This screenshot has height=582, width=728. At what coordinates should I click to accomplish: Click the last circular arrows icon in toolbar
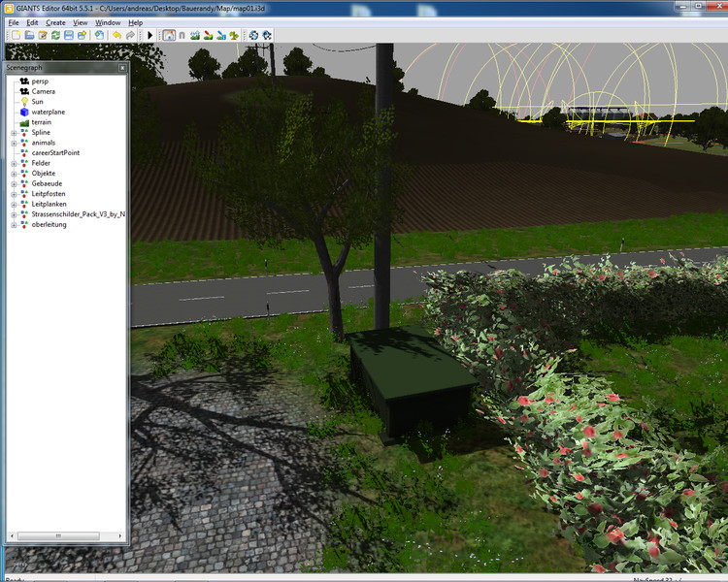tap(267, 35)
